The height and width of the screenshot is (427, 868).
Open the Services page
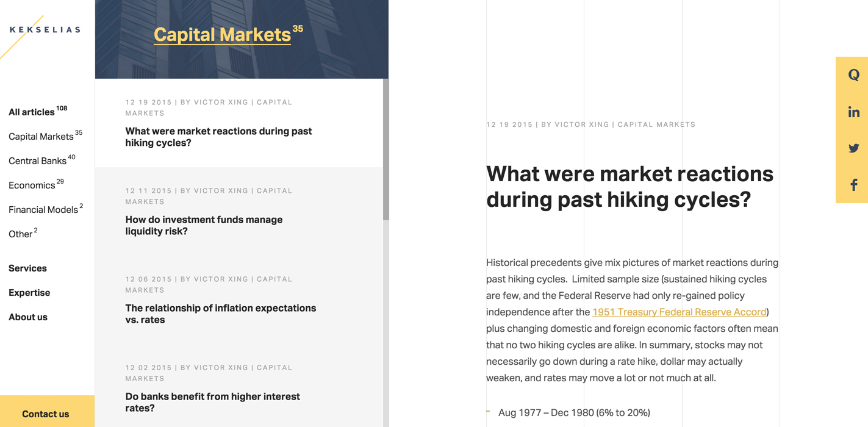pos(27,268)
